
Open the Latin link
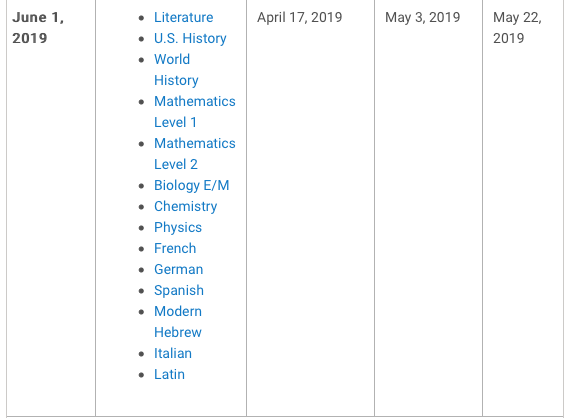pyautogui.click(x=169, y=374)
